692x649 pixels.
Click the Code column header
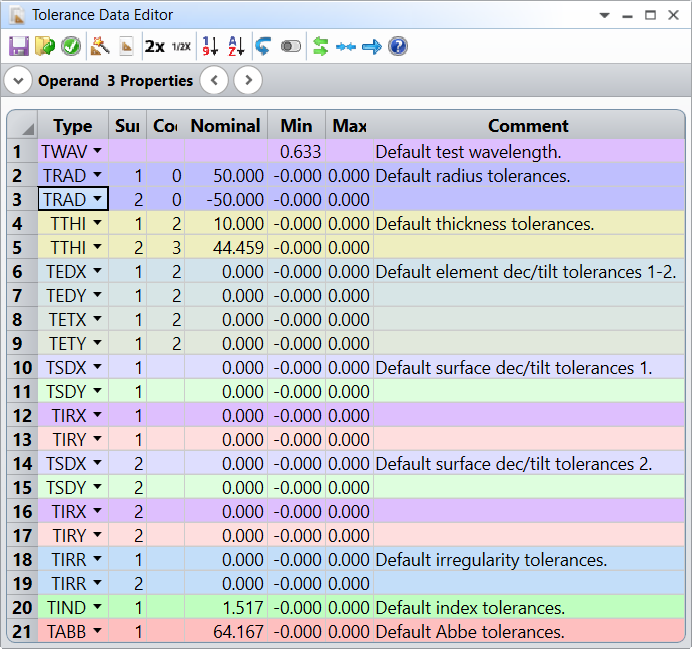click(x=165, y=126)
